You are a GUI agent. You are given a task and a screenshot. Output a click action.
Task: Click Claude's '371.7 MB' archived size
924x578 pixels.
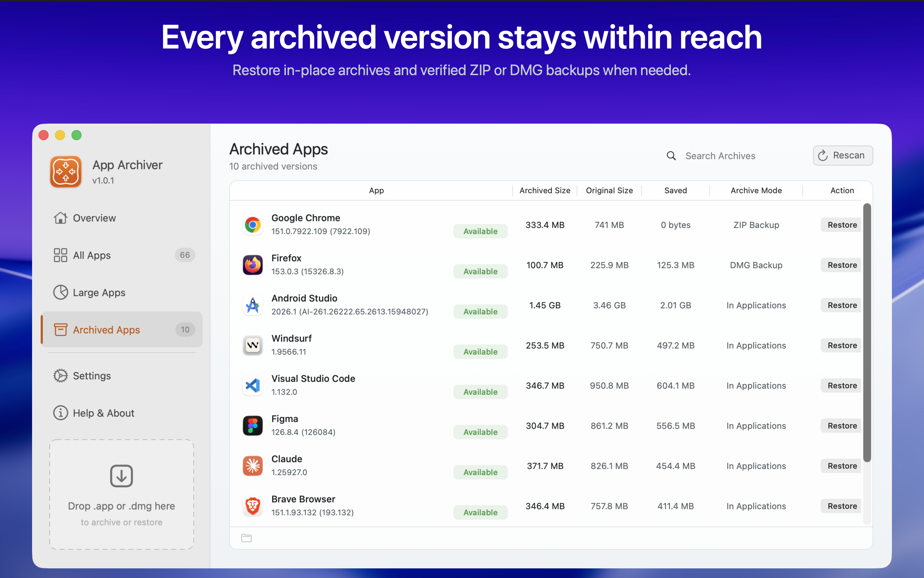pos(545,466)
